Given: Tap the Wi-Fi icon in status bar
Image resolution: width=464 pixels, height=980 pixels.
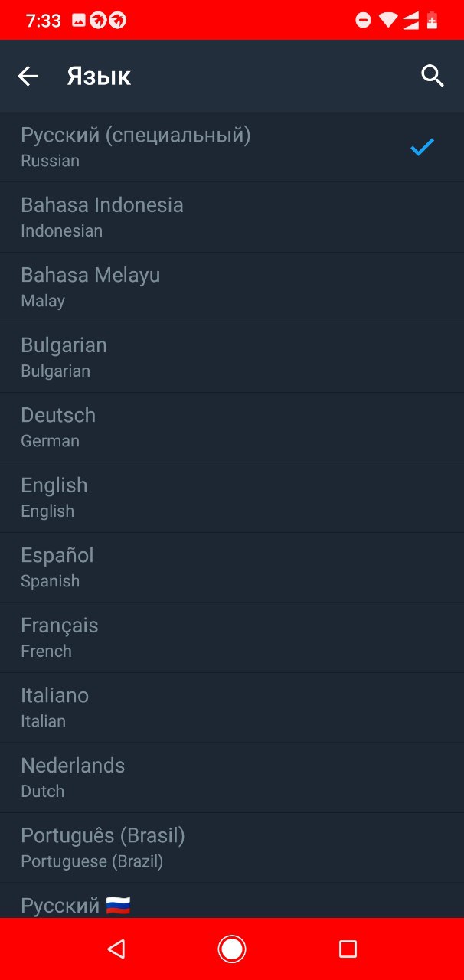Looking at the screenshot, I should pos(388,21).
